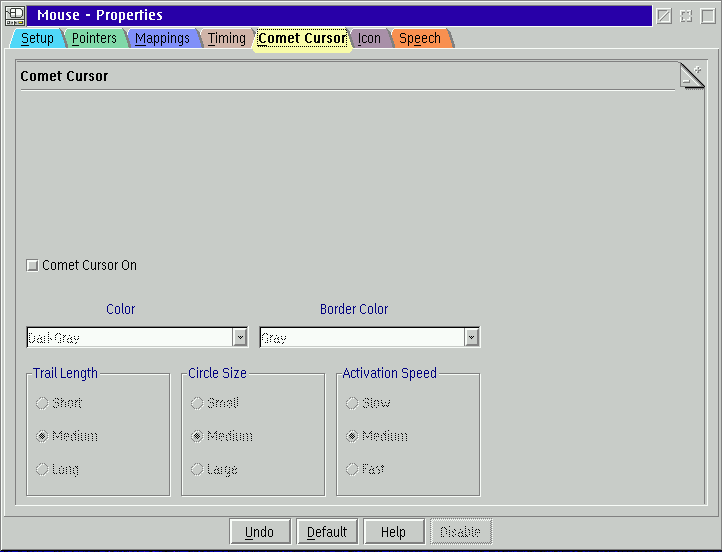
Task: Restore the window with the title bar button
Action: coord(686,16)
